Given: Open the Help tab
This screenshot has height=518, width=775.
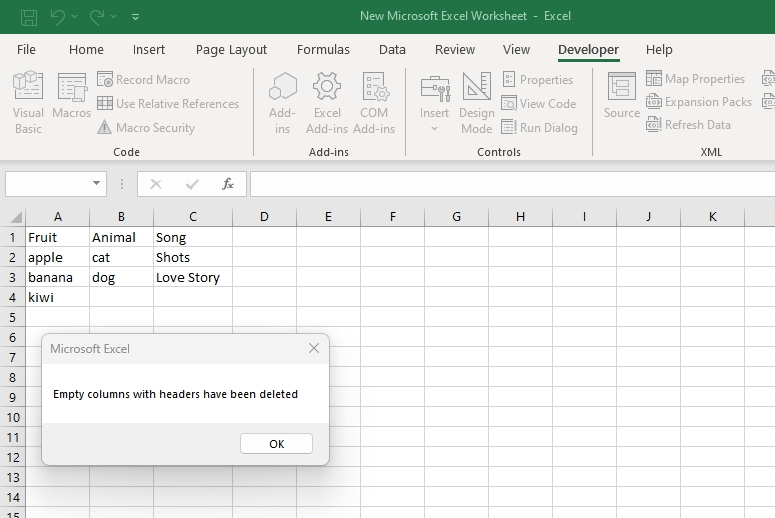Looking at the screenshot, I should coord(659,49).
